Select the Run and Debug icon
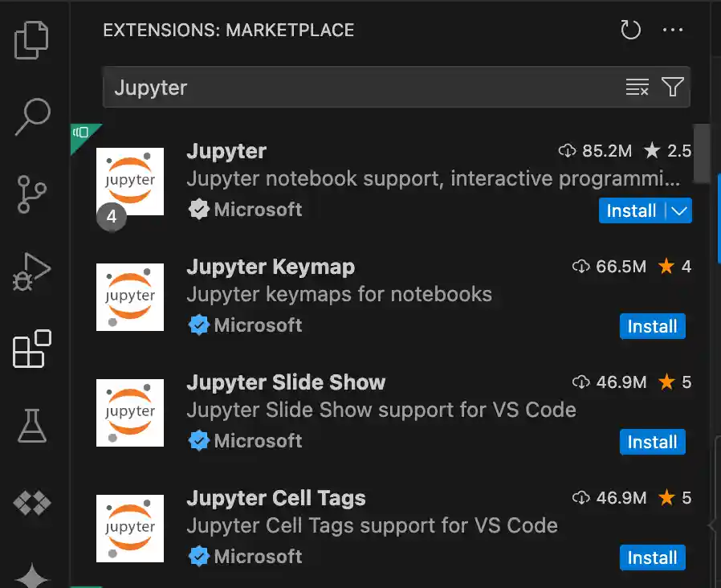721x588 pixels. coord(32,272)
